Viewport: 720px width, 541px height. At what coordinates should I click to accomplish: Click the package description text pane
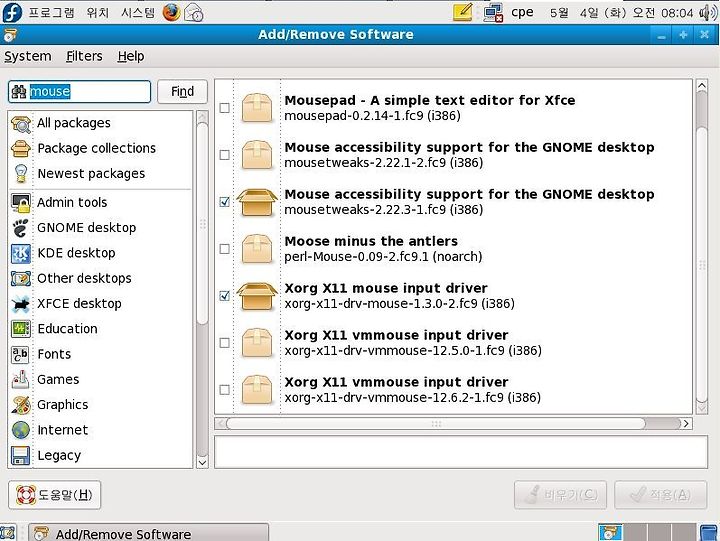(x=461, y=452)
